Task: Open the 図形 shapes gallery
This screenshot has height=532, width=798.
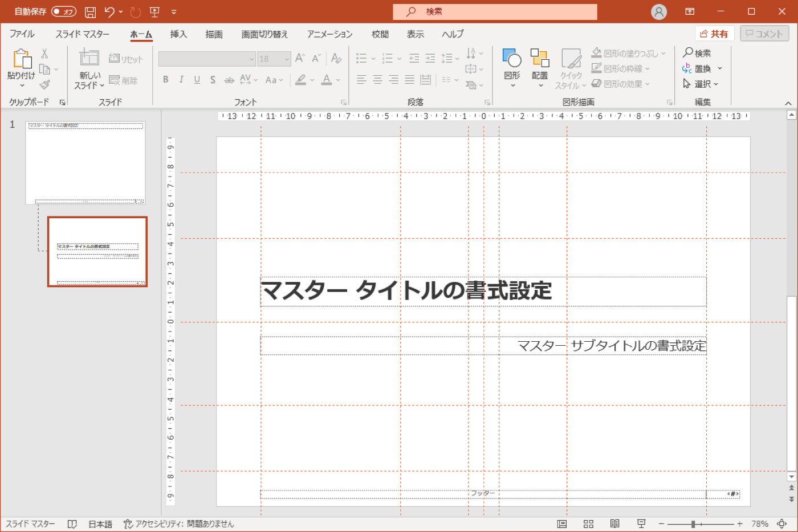Action: 512,68
